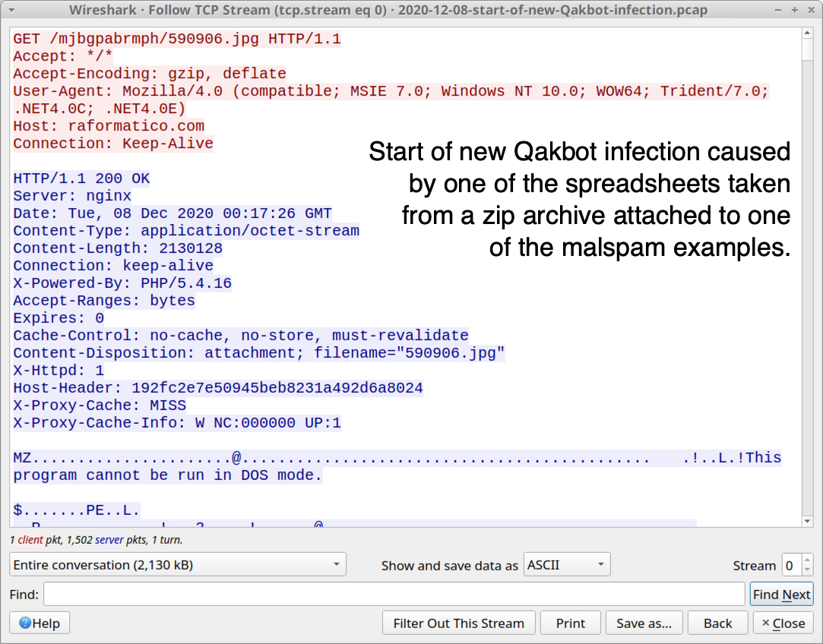
Task: Click scrollbar up arrow of stream text
Action: tap(807, 33)
